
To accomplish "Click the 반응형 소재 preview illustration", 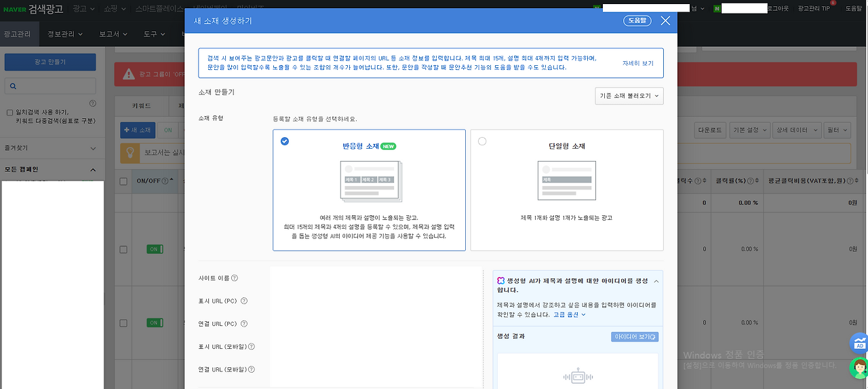I will pyautogui.click(x=370, y=182).
